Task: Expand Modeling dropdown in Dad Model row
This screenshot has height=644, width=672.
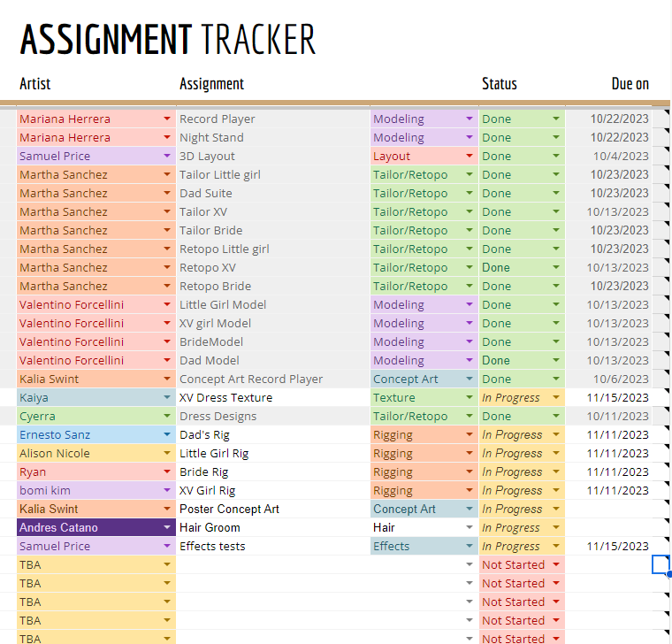Action: (x=470, y=361)
